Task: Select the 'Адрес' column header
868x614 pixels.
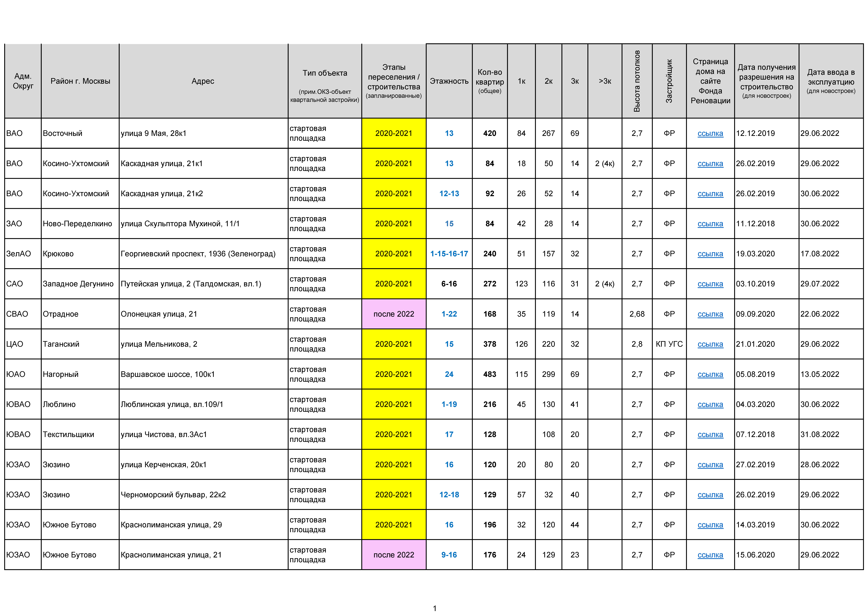Action: [x=203, y=81]
